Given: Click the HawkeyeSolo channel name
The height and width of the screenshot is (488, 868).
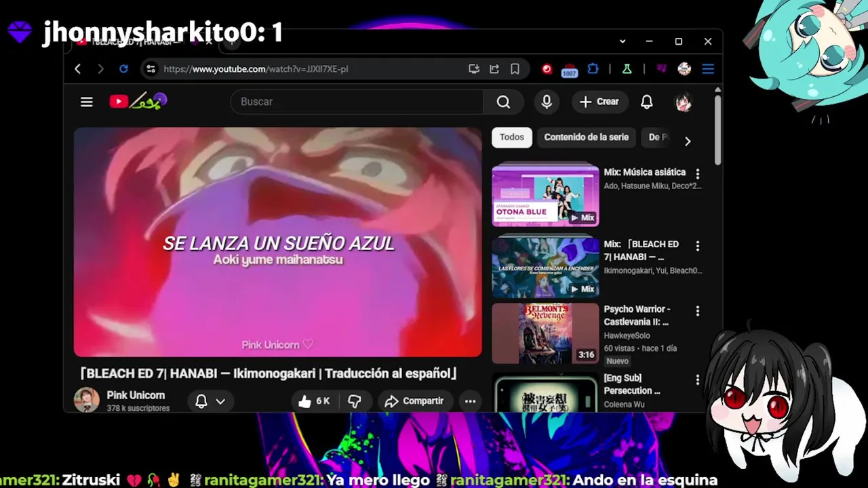Looking at the screenshot, I should click(x=627, y=335).
